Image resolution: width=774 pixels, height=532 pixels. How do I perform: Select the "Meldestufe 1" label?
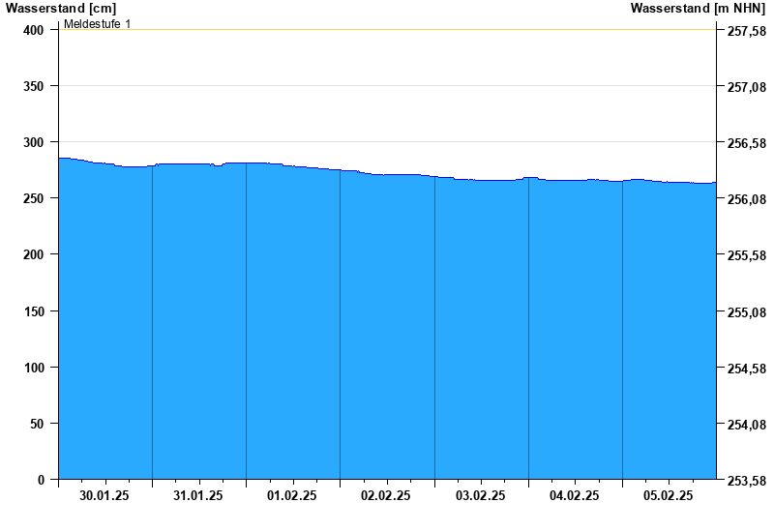97,23
